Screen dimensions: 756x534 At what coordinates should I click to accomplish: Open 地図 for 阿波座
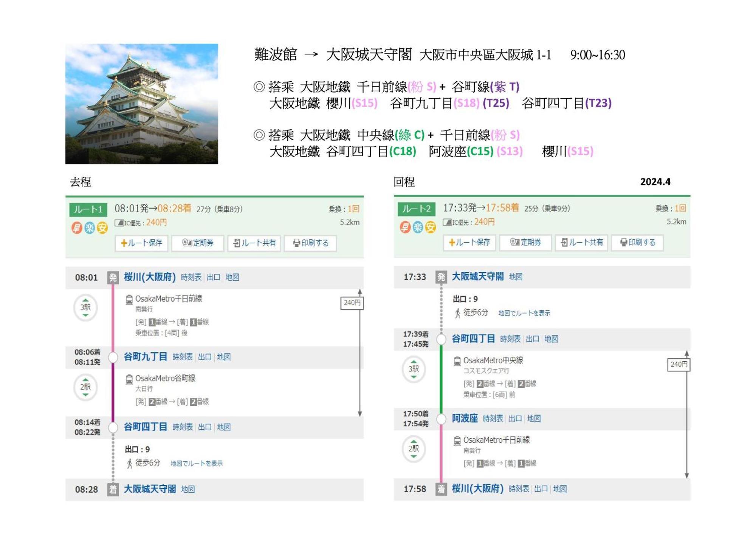pos(534,418)
